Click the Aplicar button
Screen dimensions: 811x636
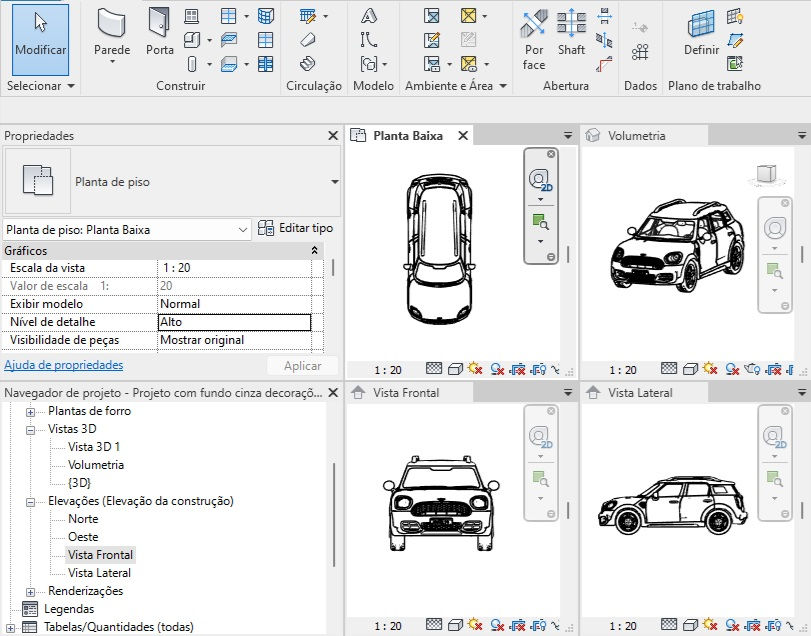pos(303,366)
